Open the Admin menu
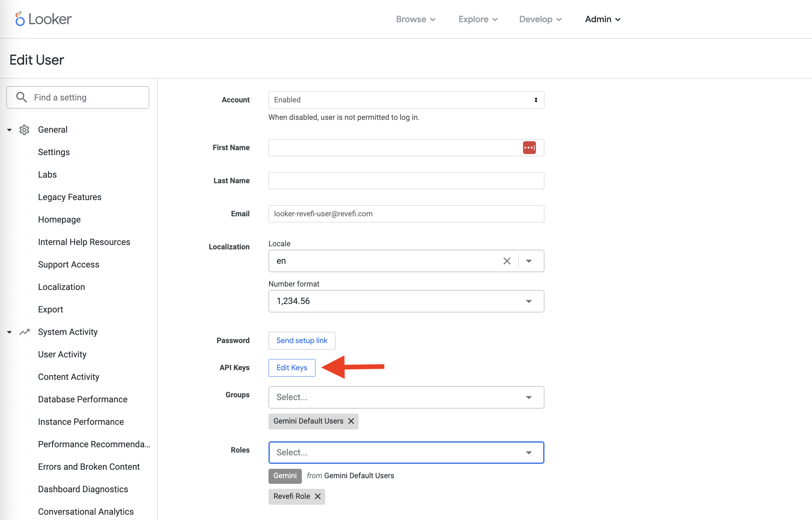812x520 pixels. click(602, 19)
